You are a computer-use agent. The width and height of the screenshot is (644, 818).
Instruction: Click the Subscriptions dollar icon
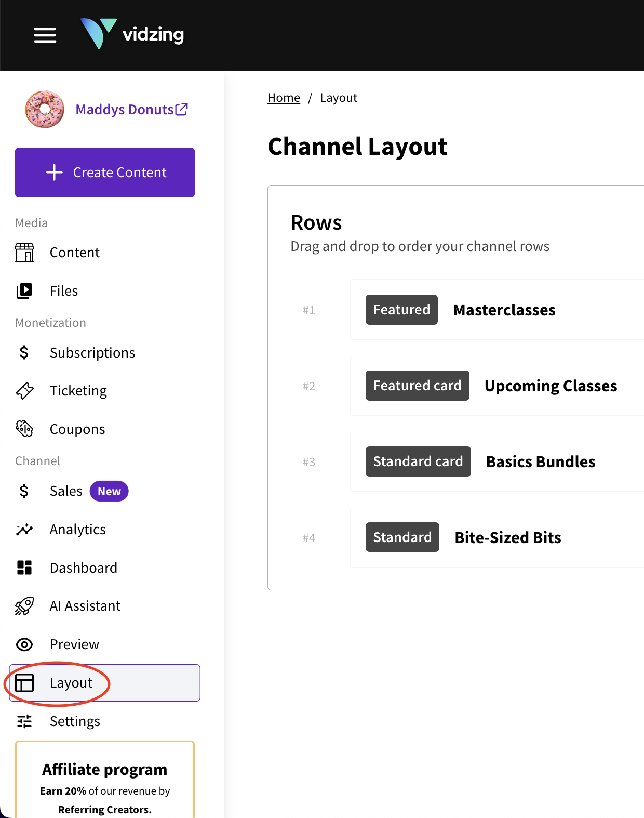pos(24,353)
